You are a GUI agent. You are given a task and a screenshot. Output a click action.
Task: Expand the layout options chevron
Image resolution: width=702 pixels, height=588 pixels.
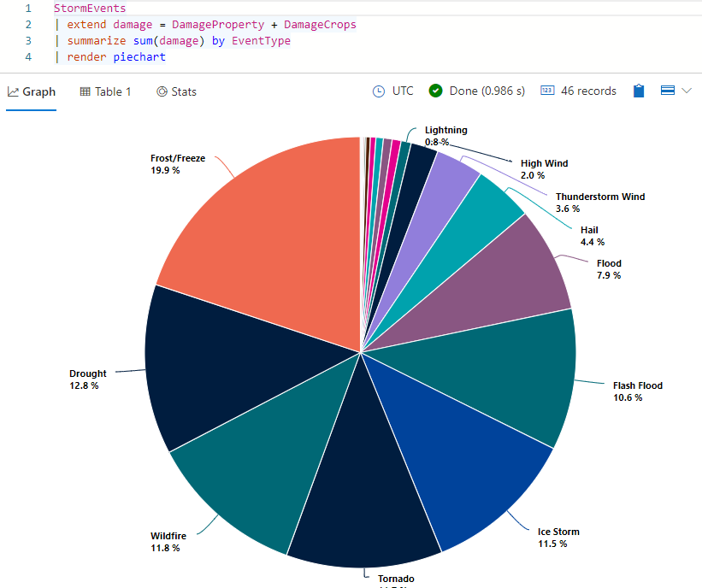tap(687, 91)
